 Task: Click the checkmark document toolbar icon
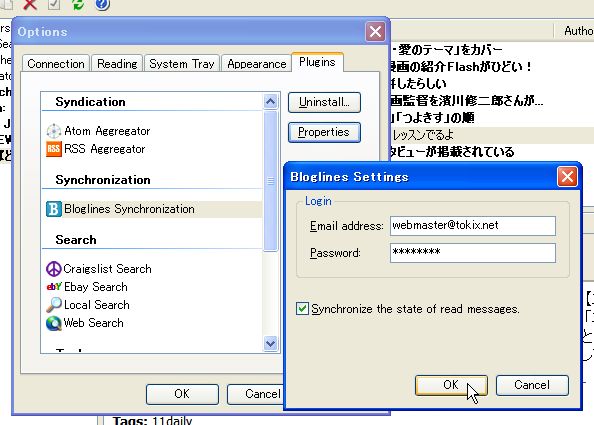click(54, 5)
